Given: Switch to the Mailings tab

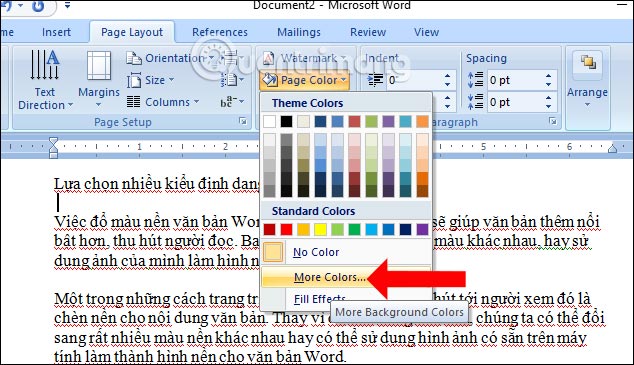Looking at the screenshot, I should coord(299,32).
